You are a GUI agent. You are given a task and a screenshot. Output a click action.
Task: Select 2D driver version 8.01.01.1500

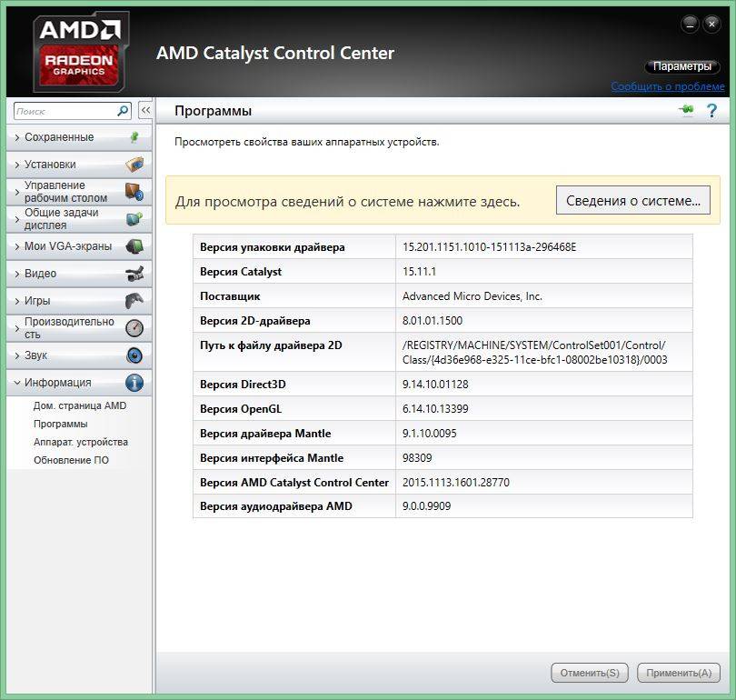(x=433, y=321)
